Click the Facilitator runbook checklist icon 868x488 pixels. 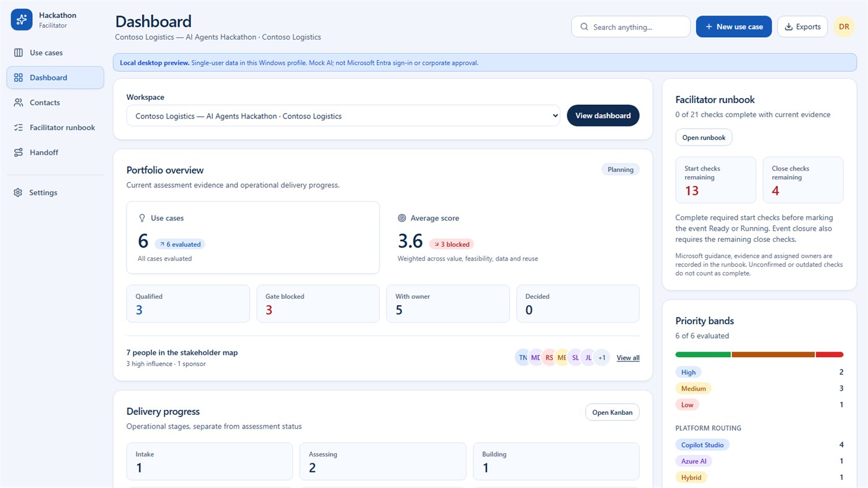click(19, 127)
